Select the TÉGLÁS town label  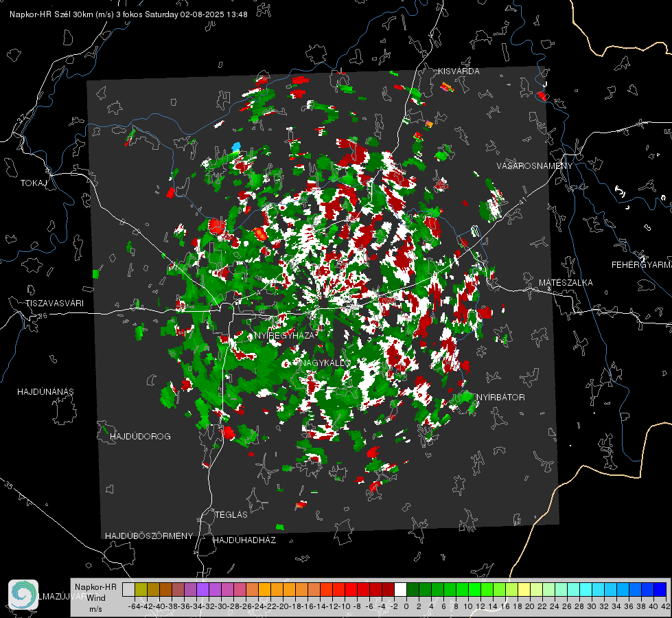click(231, 515)
